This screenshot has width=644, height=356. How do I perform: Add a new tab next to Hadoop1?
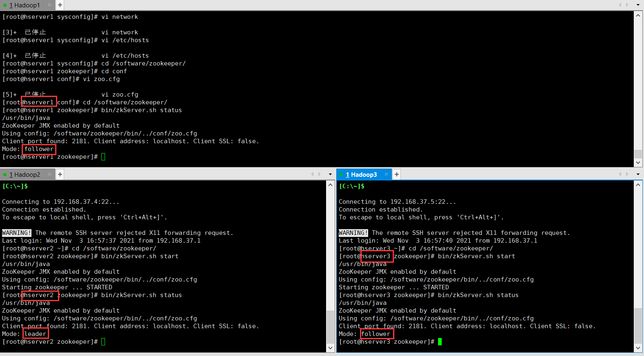pyautogui.click(x=60, y=5)
